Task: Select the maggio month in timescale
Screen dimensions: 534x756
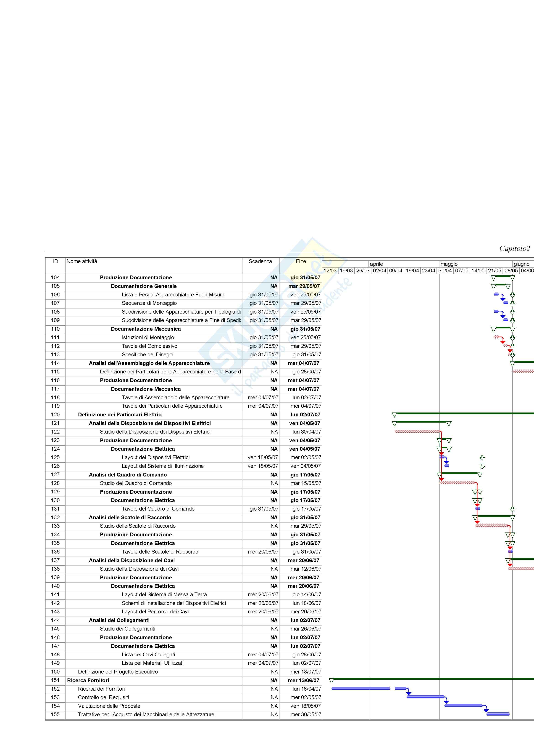Action: tap(449, 264)
